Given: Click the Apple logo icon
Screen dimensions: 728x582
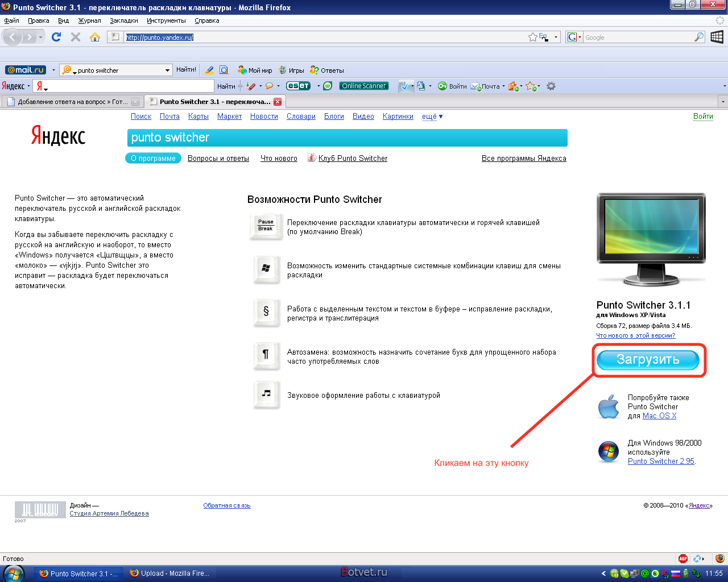Looking at the screenshot, I should point(609,406).
